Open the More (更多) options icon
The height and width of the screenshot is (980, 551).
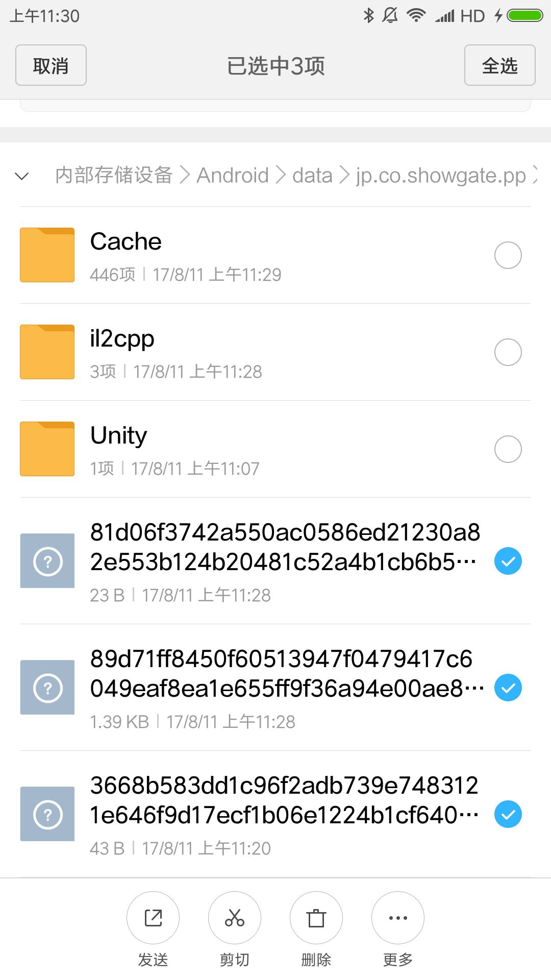398,918
